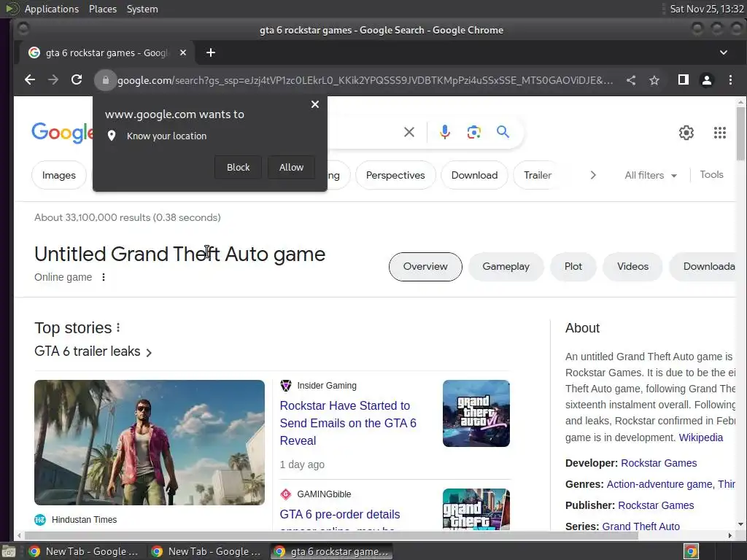Open Top stories three-dot options
This screenshot has width=747, height=560.
[x=118, y=327]
